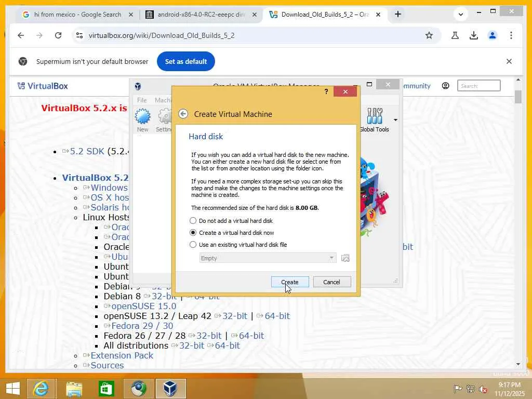Select Use an existing virtual hard disk file
The image size is (532, 399).
tap(238, 245)
